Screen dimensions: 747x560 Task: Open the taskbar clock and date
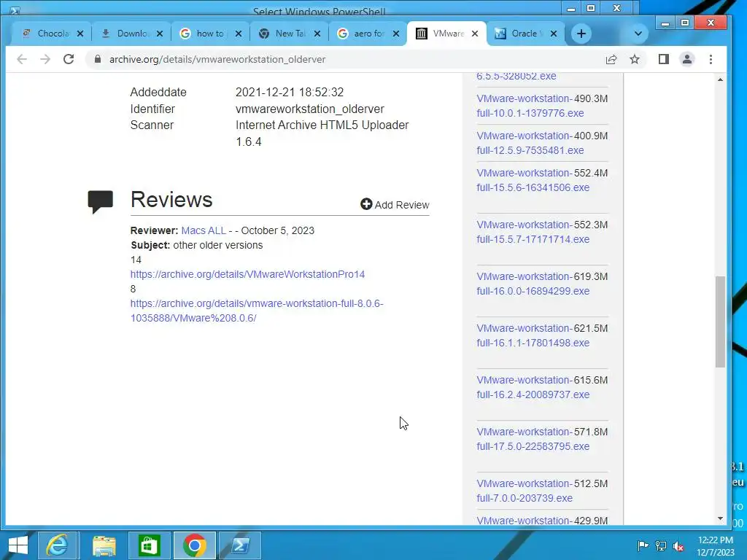[x=716, y=545]
